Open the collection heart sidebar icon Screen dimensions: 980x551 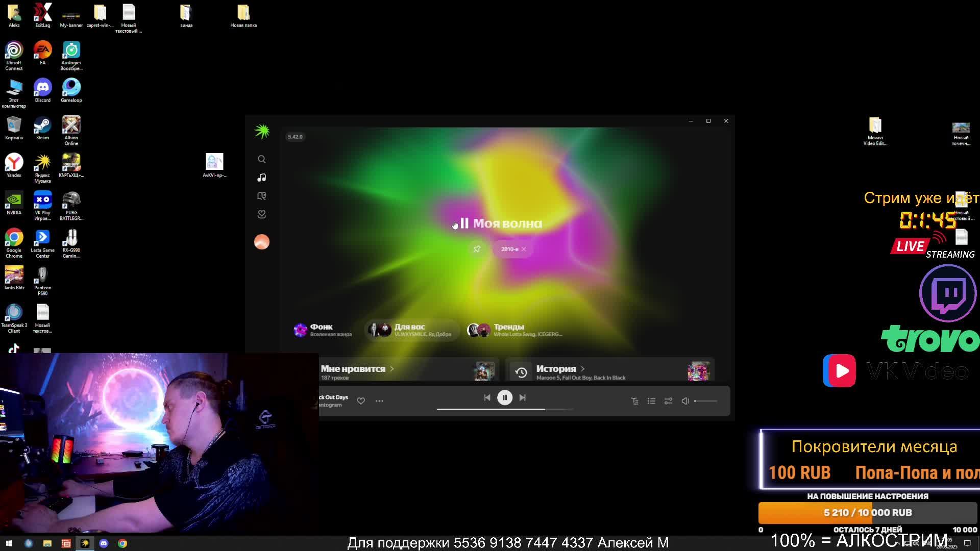[x=261, y=214]
